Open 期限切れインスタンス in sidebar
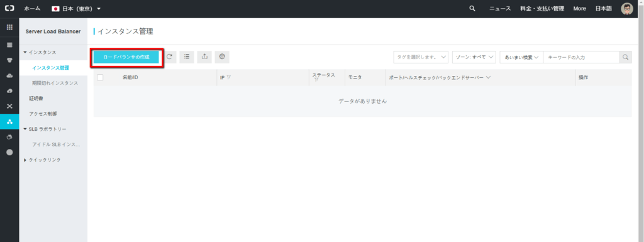Viewport: 644px width, 242px height. pos(55,83)
